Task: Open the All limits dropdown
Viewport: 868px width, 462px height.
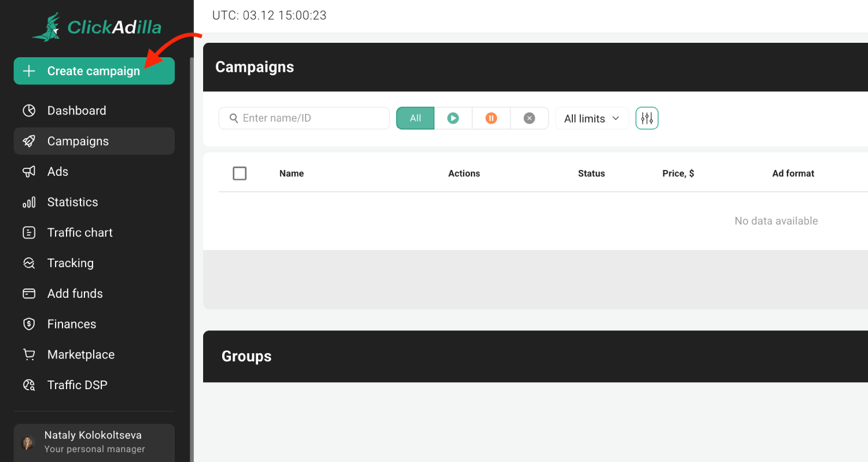Action: click(x=592, y=119)
